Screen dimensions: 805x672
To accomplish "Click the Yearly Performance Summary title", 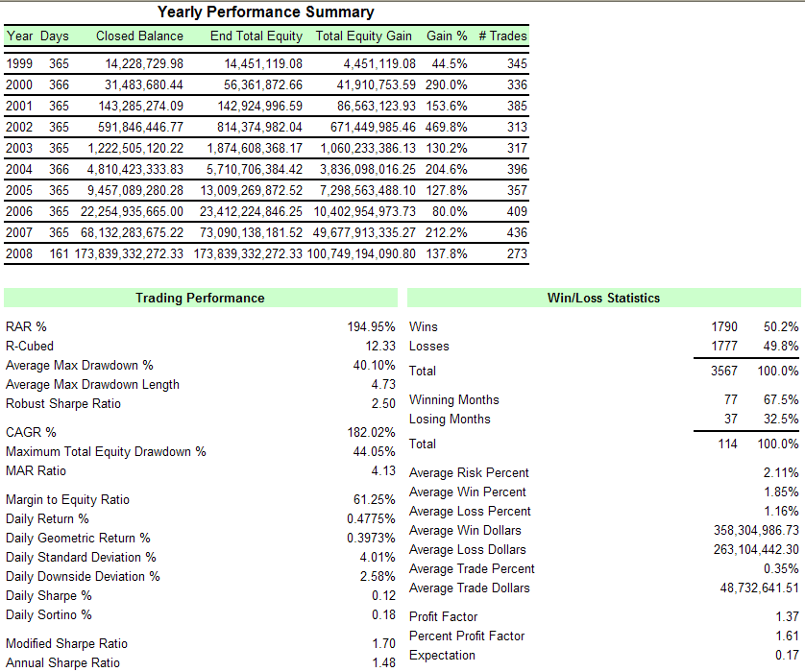I will click(x=265, y=12).
